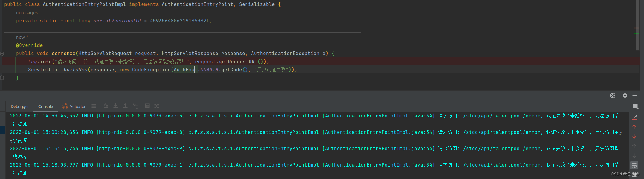Screen dimensions: 644x179
Task: Hide the debug tool window with minus icon
Action: [x=635, y=95]
